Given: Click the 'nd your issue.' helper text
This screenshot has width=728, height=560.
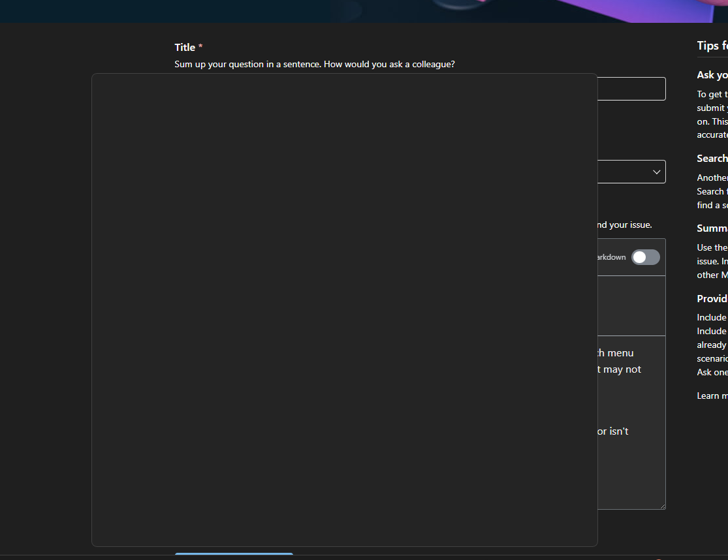Looking at the screenshot, I should [x=624, y=225].
